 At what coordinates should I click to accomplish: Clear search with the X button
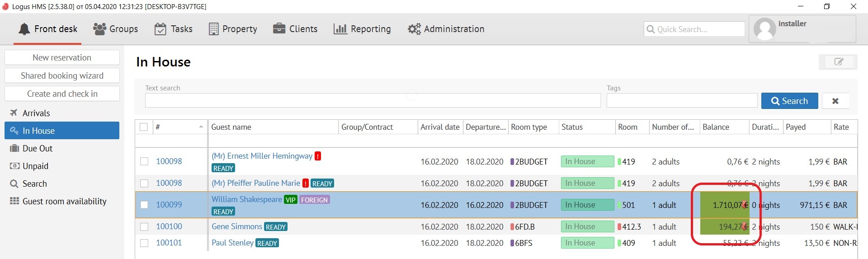point(835,101)
